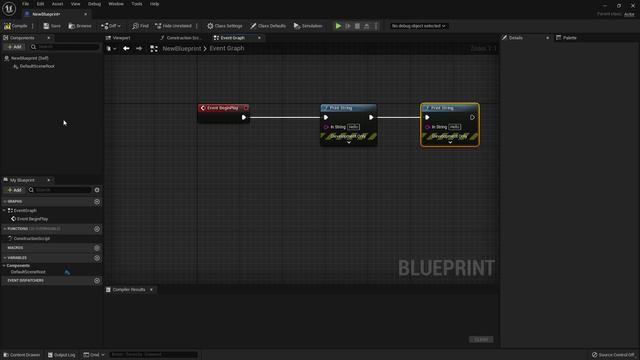This screenshot has height=360, width=640.
Task: Click the Find toolbar button
Action: point(140,26)
